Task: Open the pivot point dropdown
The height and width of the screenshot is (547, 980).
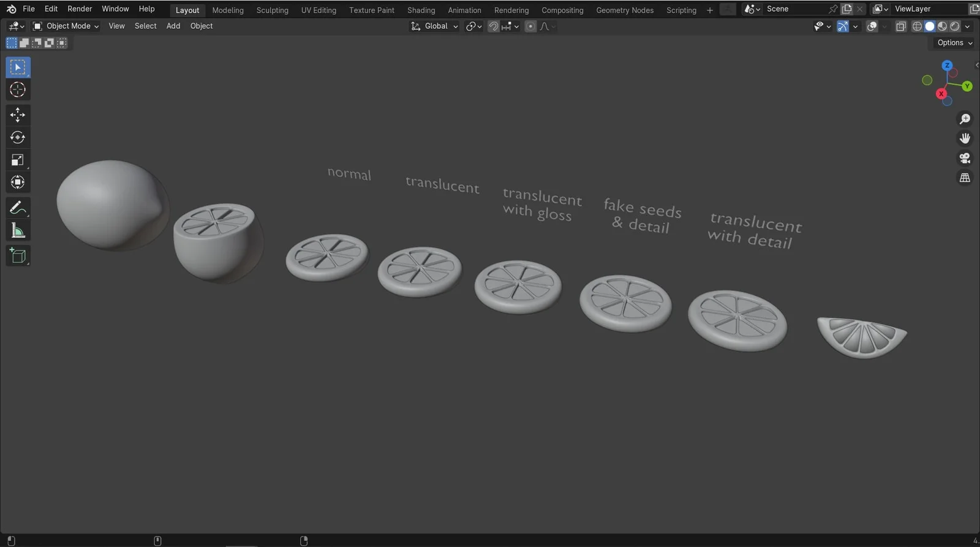Action: point(473,26)
